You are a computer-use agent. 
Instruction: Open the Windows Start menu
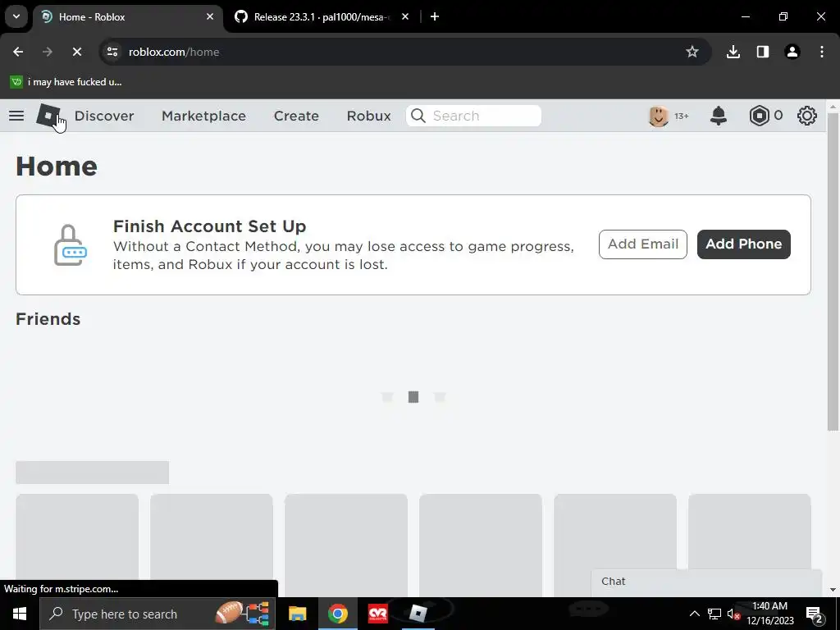(x=20, y=614)
